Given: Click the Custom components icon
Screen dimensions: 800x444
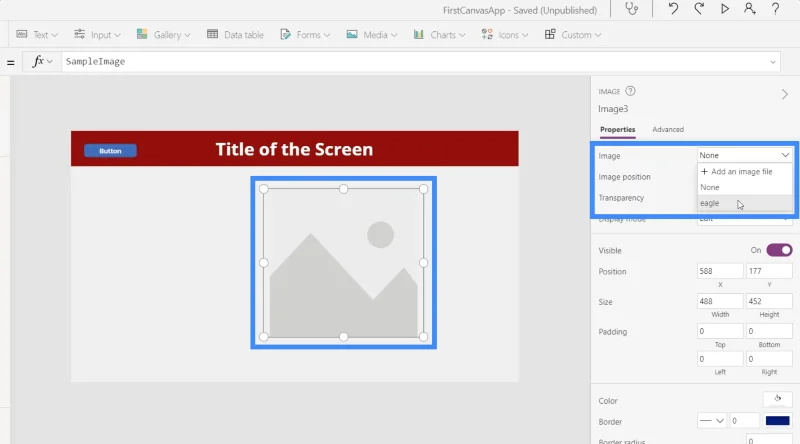Looking at the screenshot, I should [x=550, y=34].
